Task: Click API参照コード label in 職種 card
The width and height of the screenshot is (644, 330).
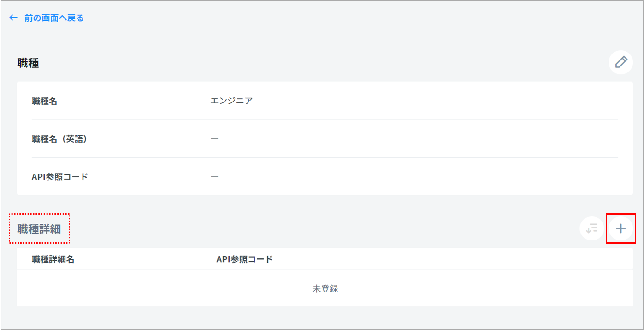Action: (60, 176)
